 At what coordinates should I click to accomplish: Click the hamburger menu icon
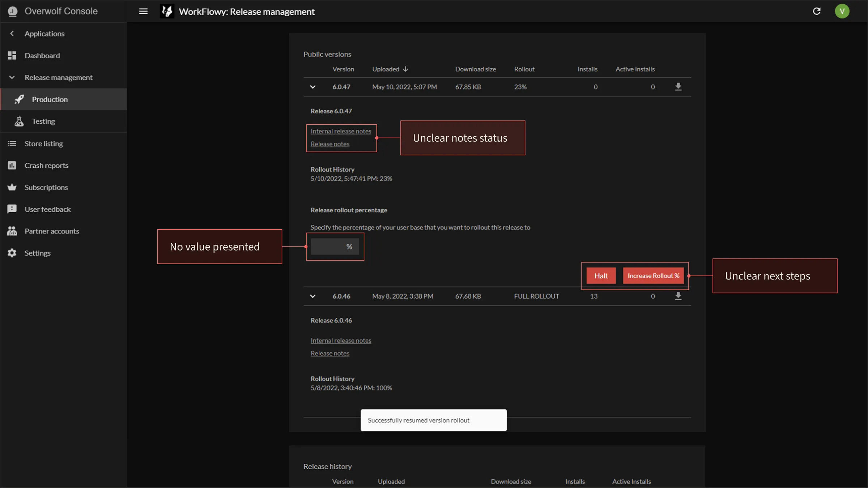143,11
